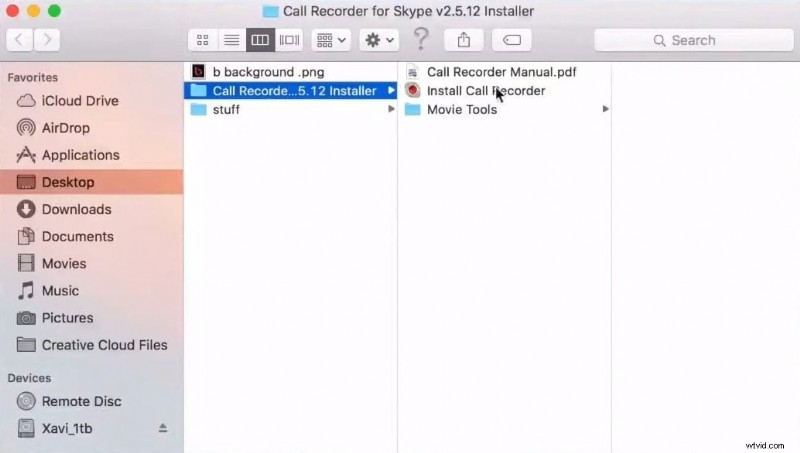Image resolution: width=800 pixels, height=453 pixels.
Task: Click the green zoom window button
Action: point(54,11)
